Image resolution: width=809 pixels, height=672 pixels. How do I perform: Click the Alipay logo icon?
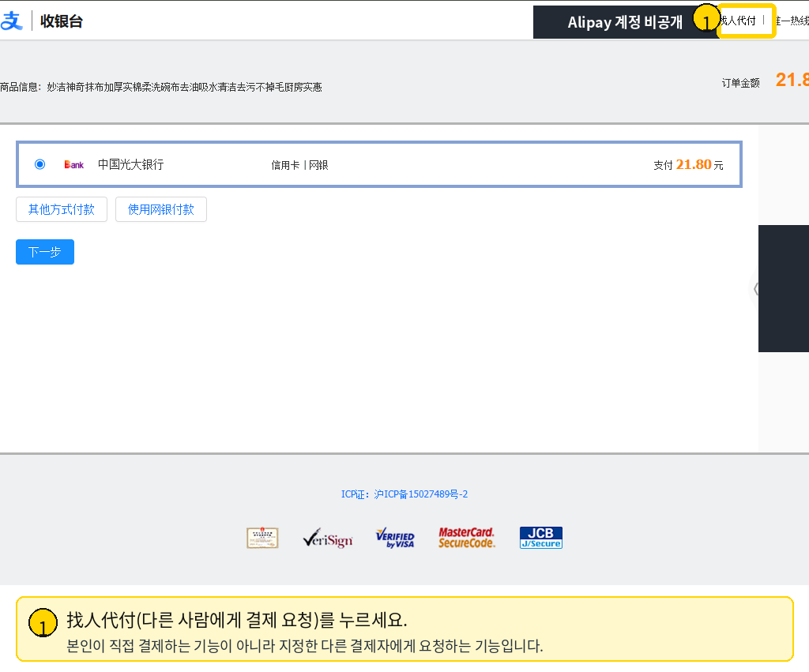11,21
